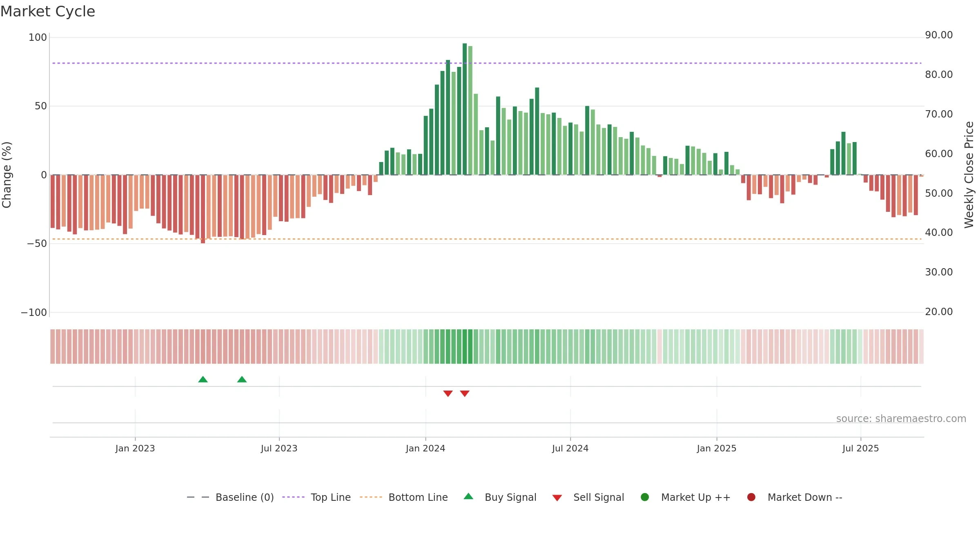980x551 pixels.
Task: Click the green Buy Signal legend triangle
Action: (468, 496)
